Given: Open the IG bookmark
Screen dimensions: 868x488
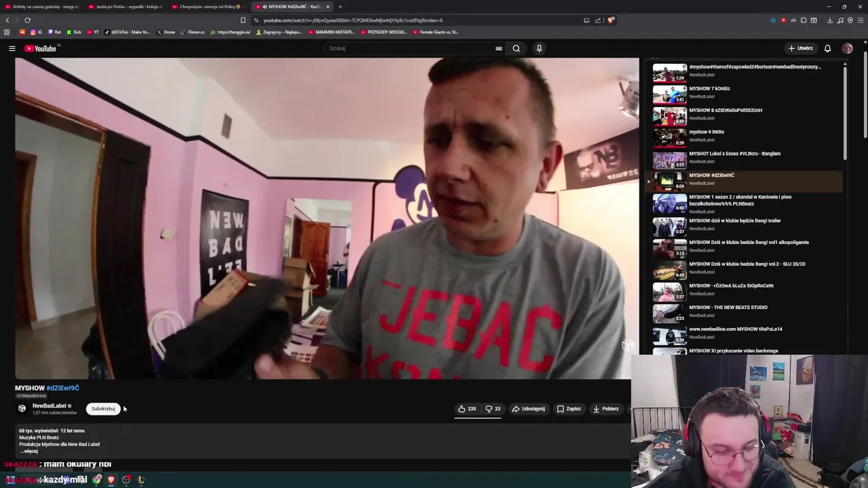Looking at the screenshot, I should point(35,32).
